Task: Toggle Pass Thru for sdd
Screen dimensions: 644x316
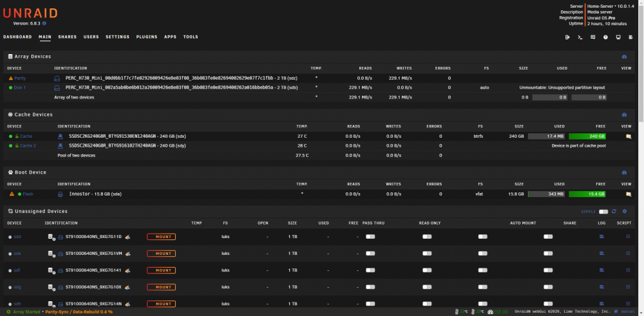Action: point(370,237)
